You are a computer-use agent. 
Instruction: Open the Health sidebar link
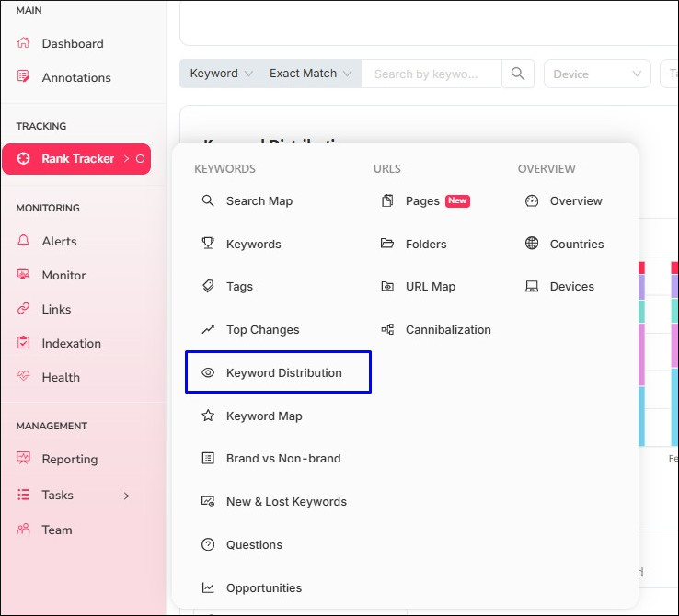(61, 377)
